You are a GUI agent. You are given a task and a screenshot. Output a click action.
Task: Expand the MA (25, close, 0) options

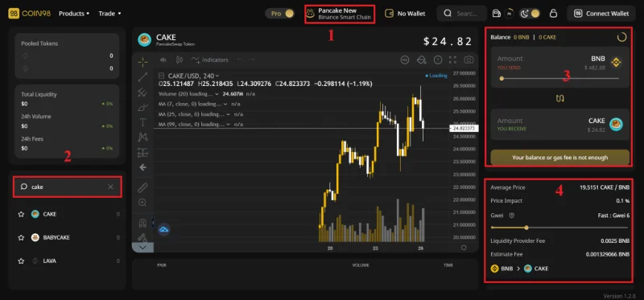click(229, 114)
